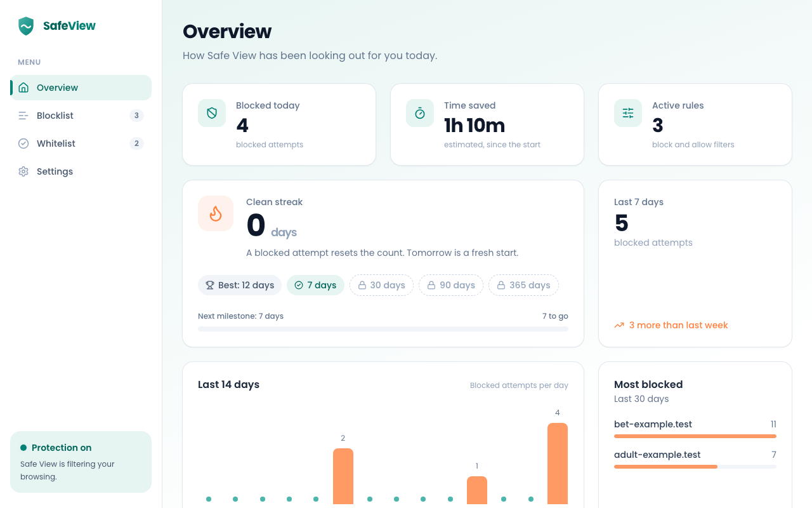The width and height of the screenshot is (812, 508).
Task: Click the chart bar labeled 1
Action: (477, 490)
